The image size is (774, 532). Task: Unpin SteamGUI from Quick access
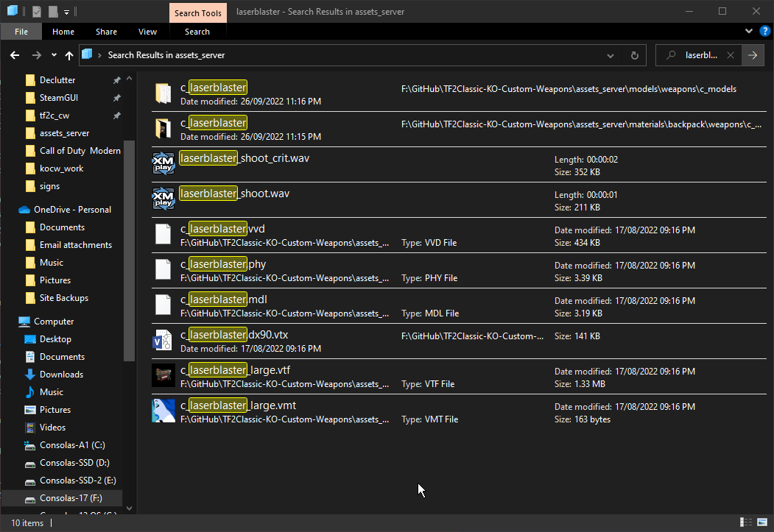[x=116, y=98]
